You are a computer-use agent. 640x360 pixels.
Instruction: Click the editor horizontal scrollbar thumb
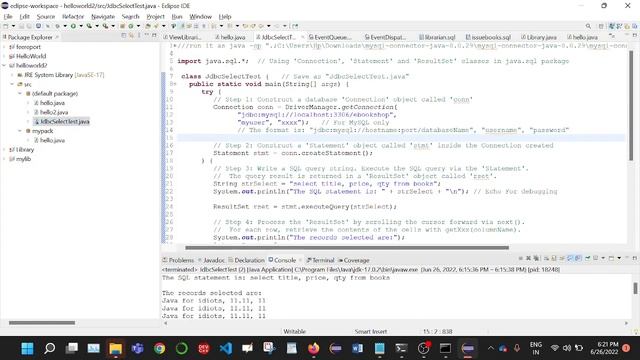pyautogui.click(x=347, y=248)
